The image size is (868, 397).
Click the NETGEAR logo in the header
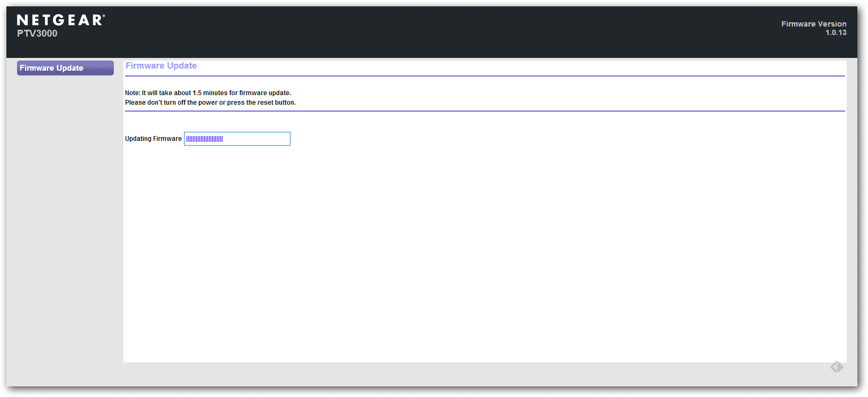60,20
